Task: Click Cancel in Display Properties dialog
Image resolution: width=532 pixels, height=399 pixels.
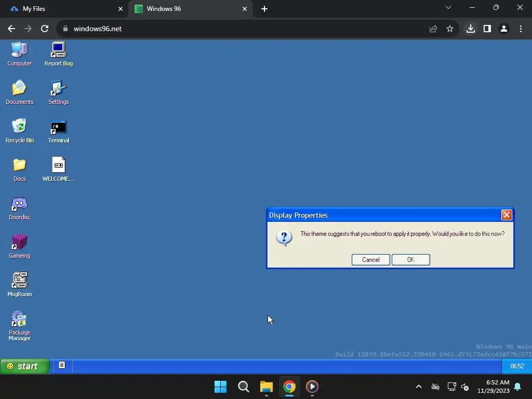Action: click(x=370, y=260)
